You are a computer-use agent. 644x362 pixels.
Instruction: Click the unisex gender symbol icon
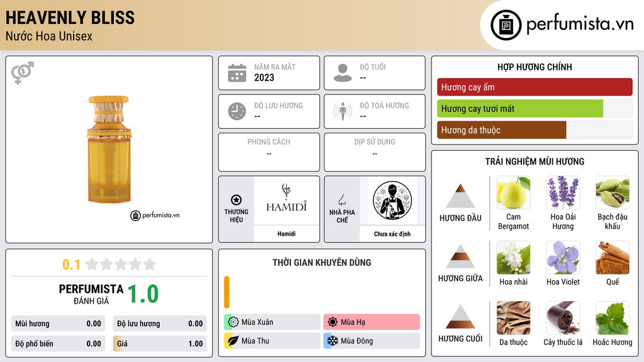(x=23, y=73)
